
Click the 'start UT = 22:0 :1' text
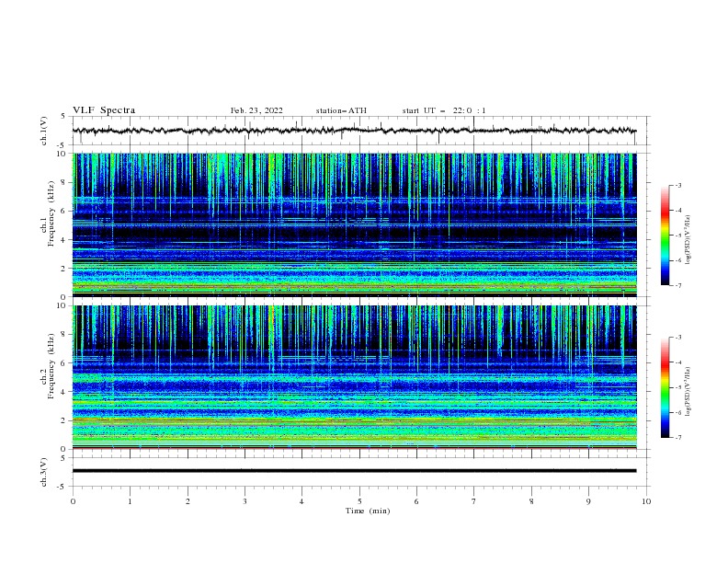pos(444,110)
